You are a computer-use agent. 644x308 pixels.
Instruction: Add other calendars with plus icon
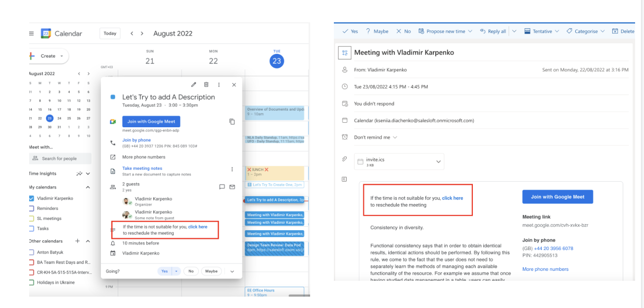click(77, 241)
